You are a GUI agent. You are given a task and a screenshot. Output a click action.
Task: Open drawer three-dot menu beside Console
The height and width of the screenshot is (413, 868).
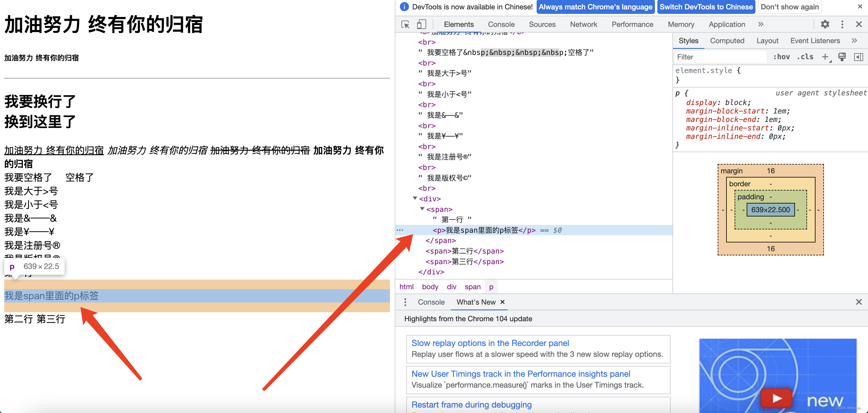tap(405, 302)
